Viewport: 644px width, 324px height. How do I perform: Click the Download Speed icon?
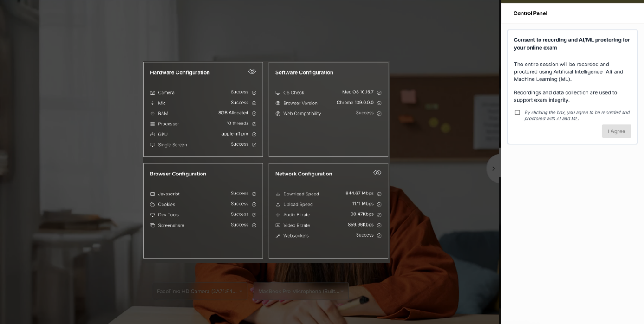(x=278, y=194)
